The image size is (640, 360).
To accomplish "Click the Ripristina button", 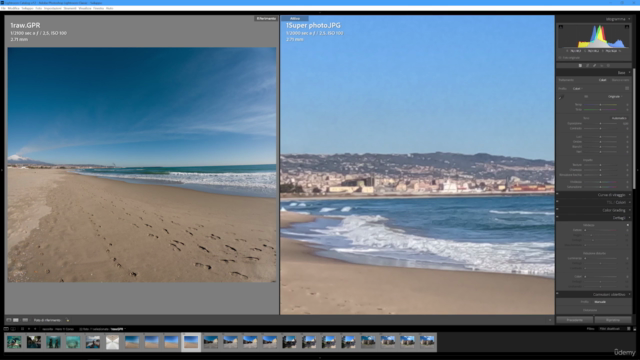I will 613,320.
